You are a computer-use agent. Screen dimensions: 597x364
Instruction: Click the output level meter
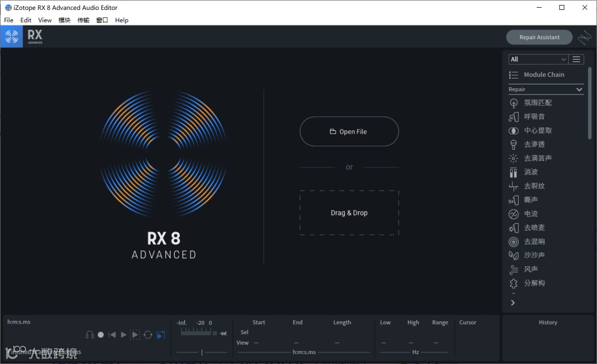[199, 332]
